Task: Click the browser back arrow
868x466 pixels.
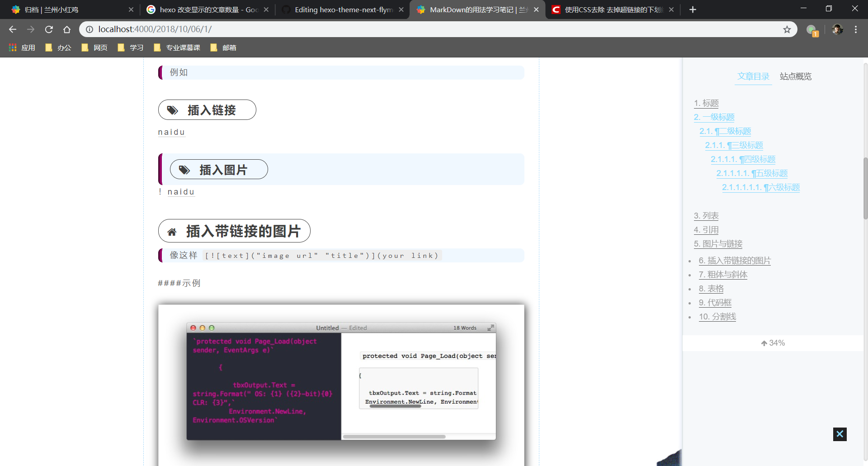Action: point(13,29)
